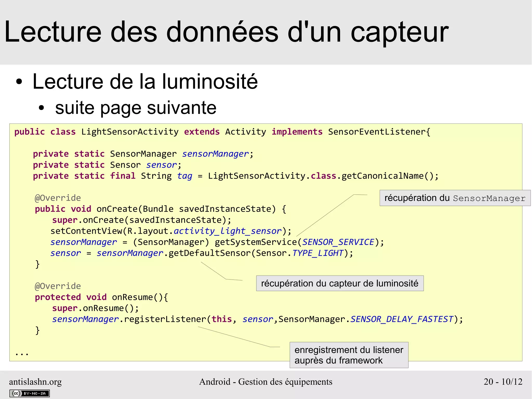Screen dimensions: 532x399
Task: Select the slide title 'Lecture des données d'un capteur'
Action: pos(227,32)
